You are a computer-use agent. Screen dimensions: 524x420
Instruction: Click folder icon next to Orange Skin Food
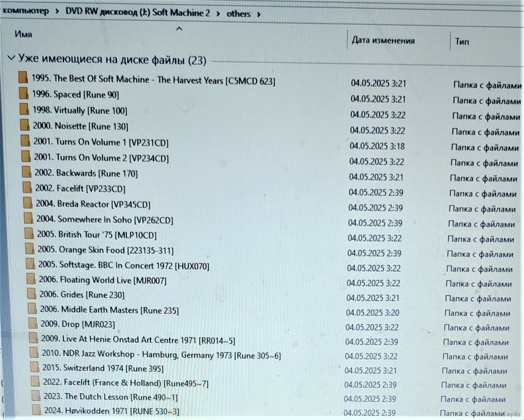[x=30, y=249]
